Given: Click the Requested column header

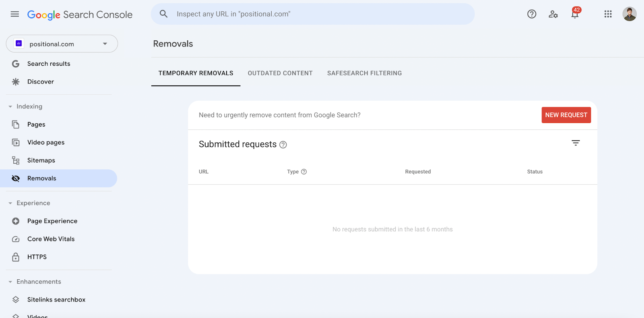Looking at the screenshot, I should click(418, 172).
